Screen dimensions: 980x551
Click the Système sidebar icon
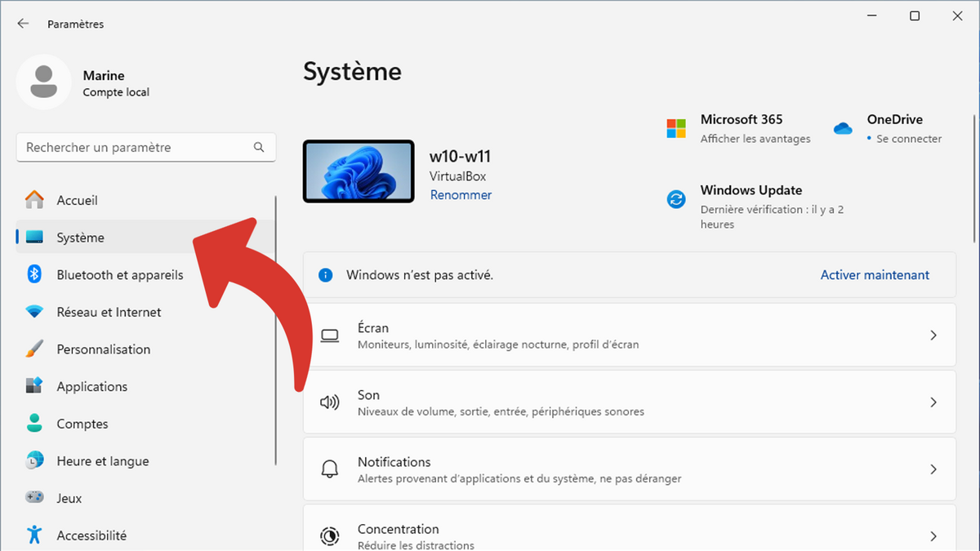click(34, 238)
